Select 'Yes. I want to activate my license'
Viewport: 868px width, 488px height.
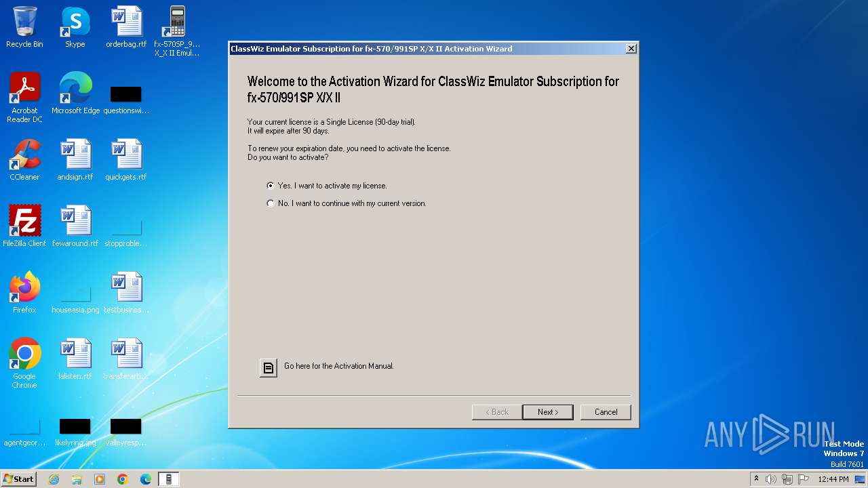coord(327,186)
